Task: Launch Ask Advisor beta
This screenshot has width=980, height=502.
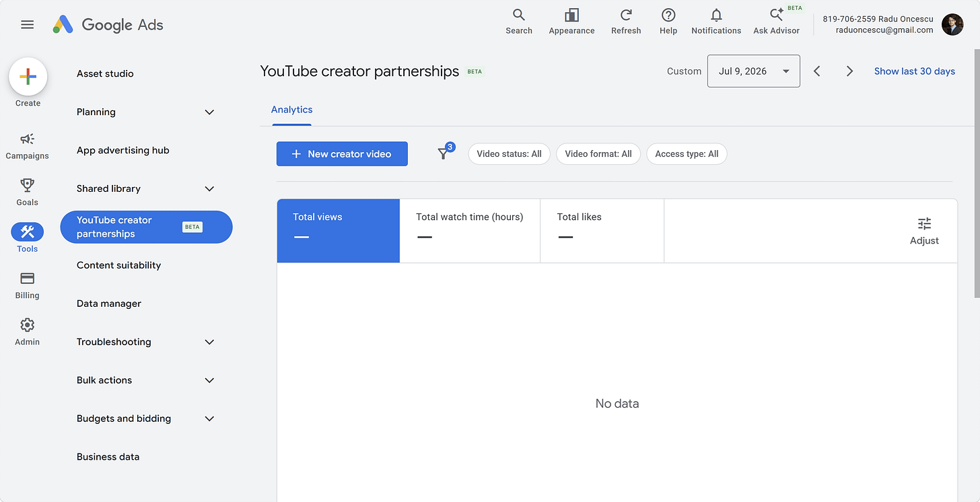Action: pos(777,22)
